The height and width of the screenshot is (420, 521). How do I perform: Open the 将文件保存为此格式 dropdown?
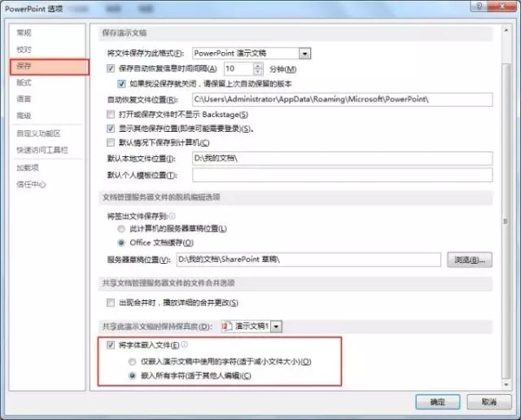[x=304, y=53]
